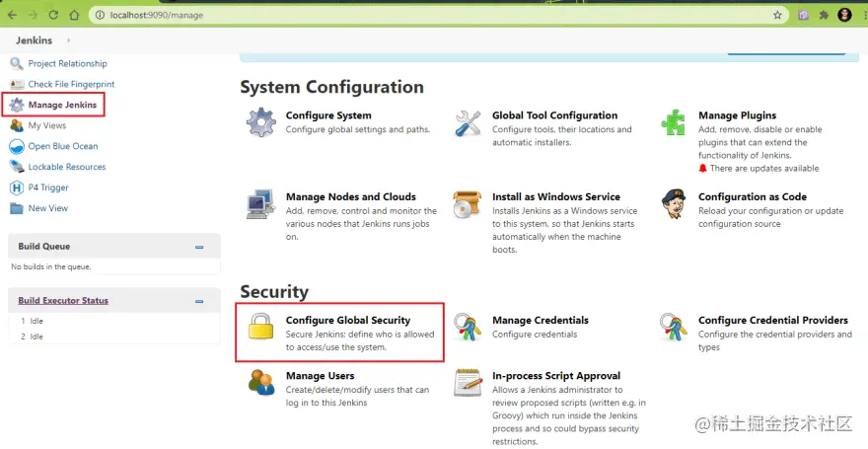This screenshot has width=868, height=449.
Task: Click the Manage Credentials keys icon
Action: point(468,327)
